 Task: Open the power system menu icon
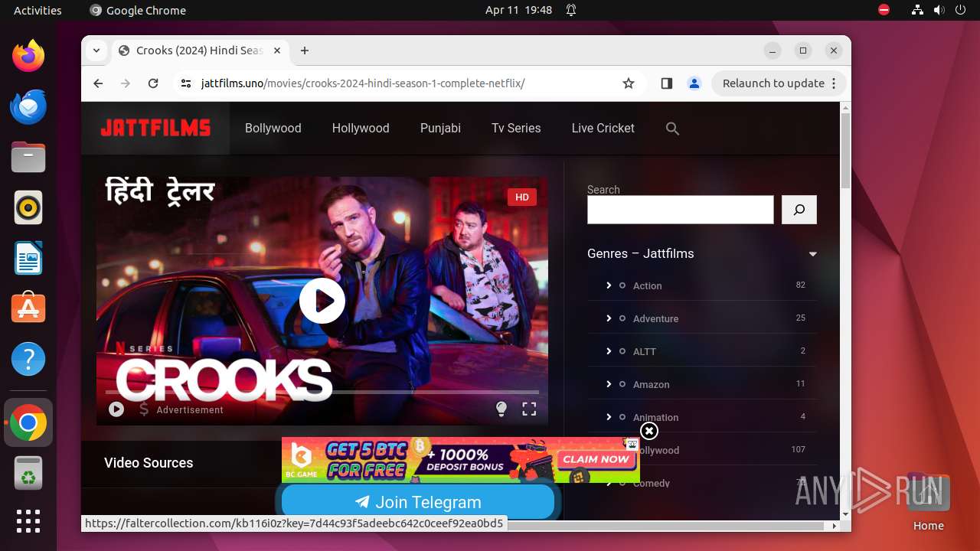coord(960,10)
